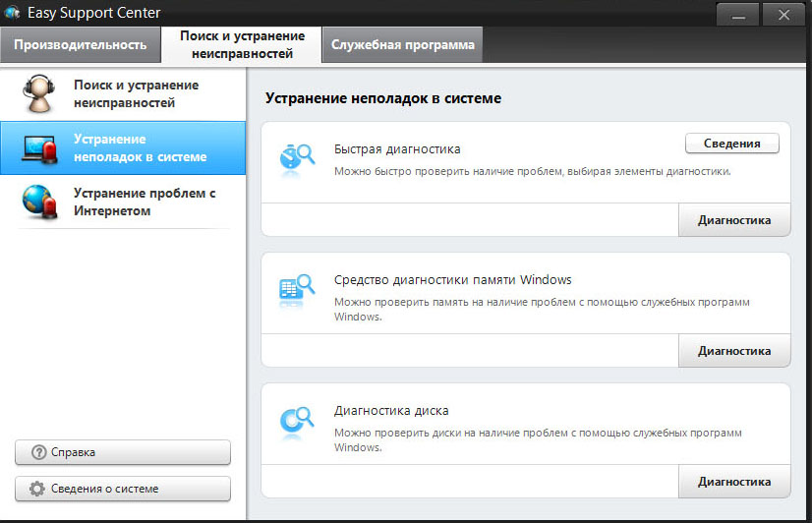Run Диагностика for Быстрая диагностика
This screenshot has width=812, height=523.
click(734, 220)
